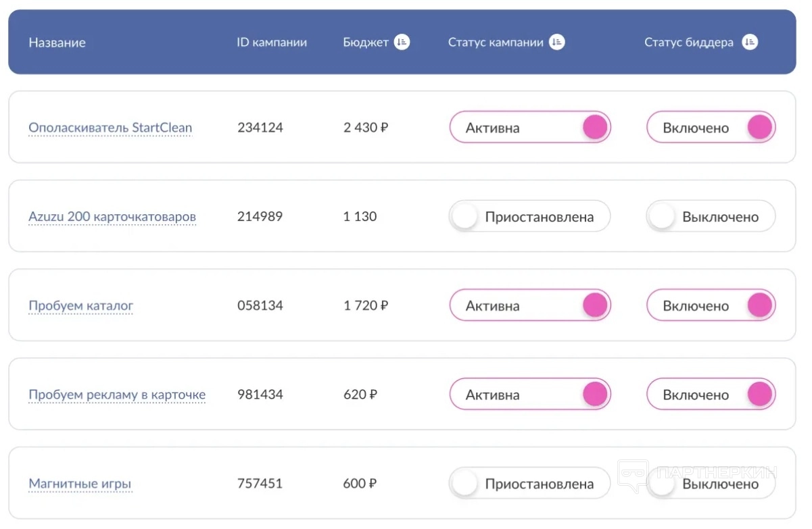The height and width of the screenshot is (529, 812).
Task: Click the ID кампании column header
Action: (x=272, y=43)
